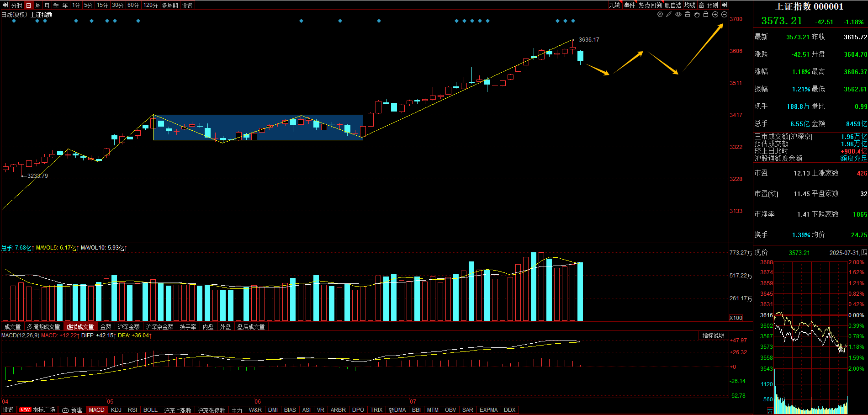Switch to 60分 minute chart
Viewport: 868px width, 415px height.
click(x=133, y=5)
